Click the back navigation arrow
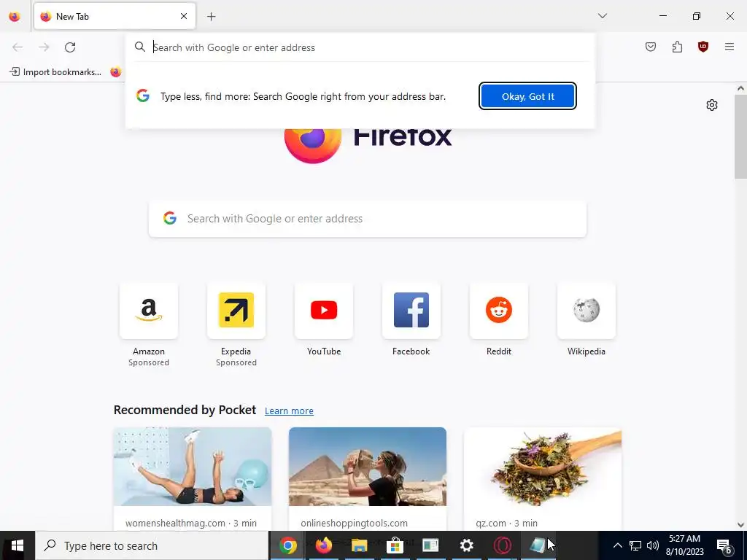The width and height of the screenshot is (747, 560). [x=18, y=47]
